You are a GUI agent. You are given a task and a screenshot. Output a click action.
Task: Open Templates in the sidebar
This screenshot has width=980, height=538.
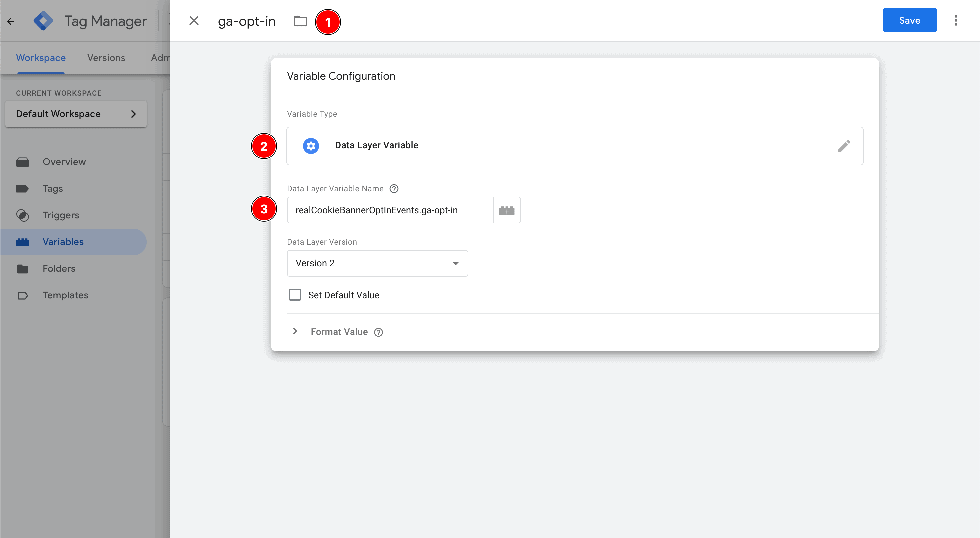click(65, 295)
